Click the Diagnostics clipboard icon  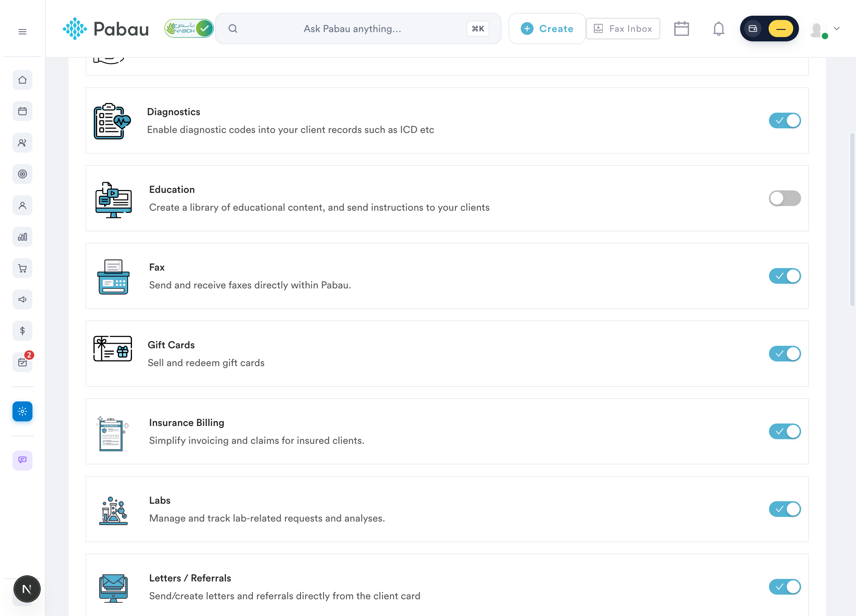(x=112, y=121)
